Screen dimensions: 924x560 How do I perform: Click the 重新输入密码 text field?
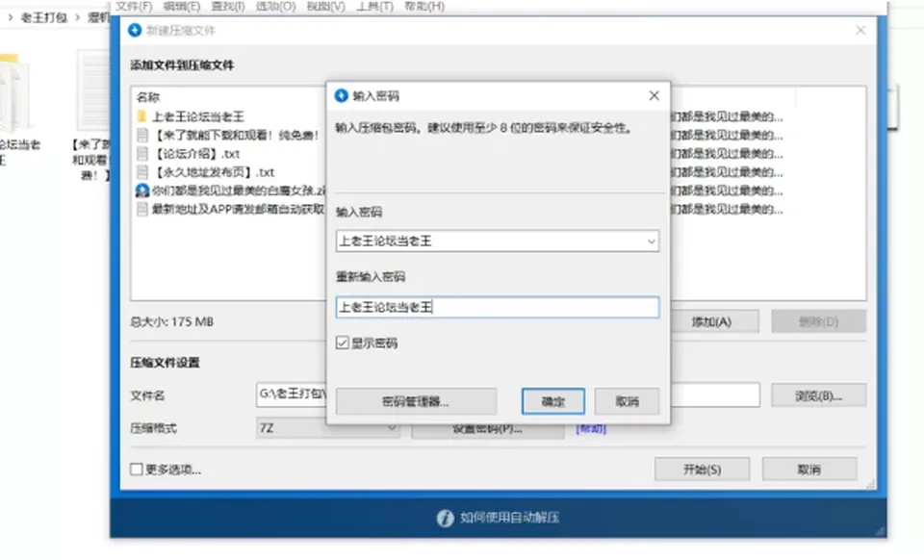498,307
